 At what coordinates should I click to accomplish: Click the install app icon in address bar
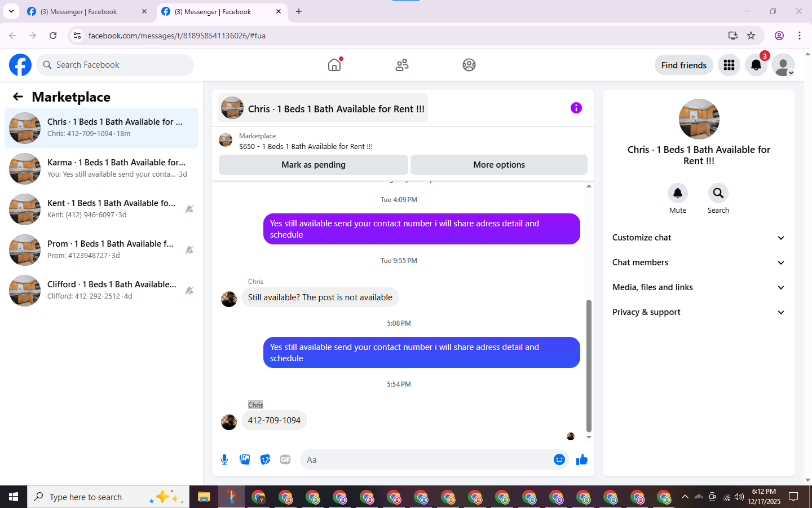point(732,36)
